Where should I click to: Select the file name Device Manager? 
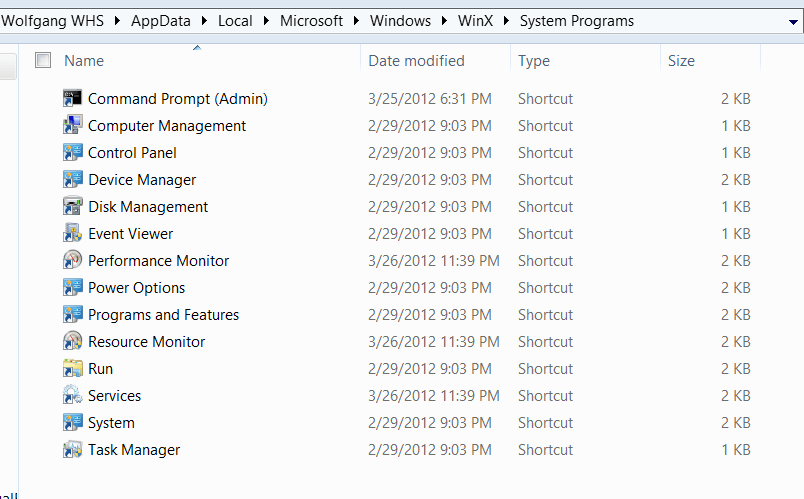(x=142, y=180)
